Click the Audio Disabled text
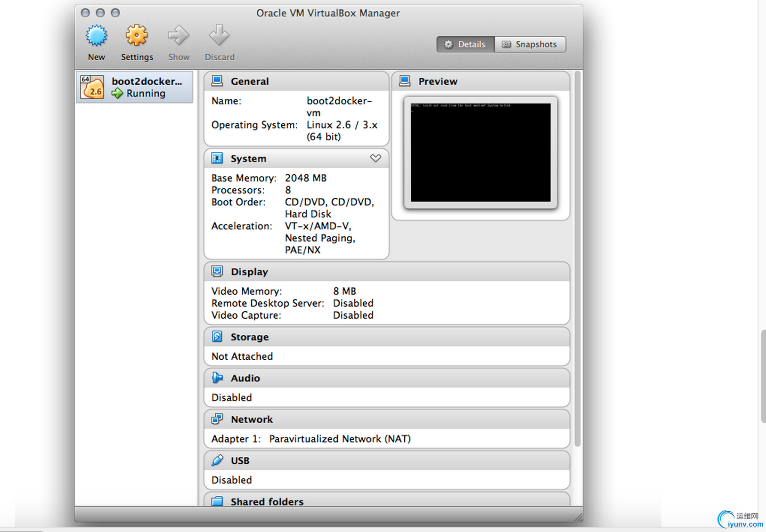 click(231, 398)
